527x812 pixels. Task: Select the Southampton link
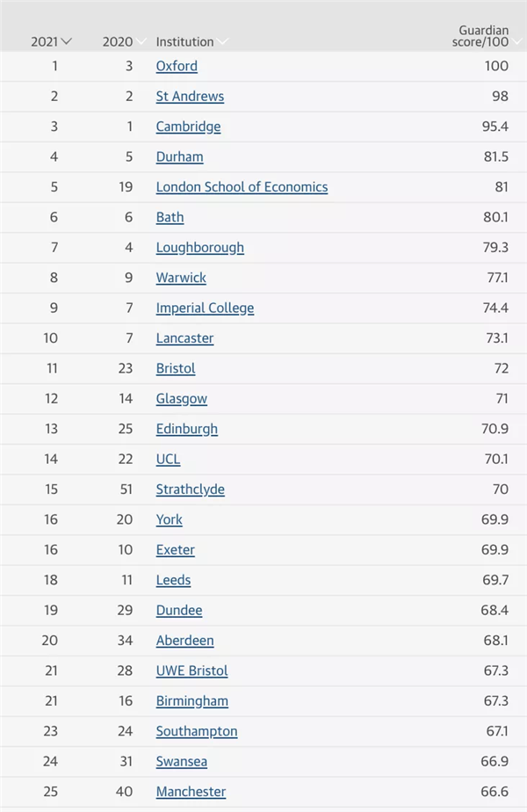point(197,732)
